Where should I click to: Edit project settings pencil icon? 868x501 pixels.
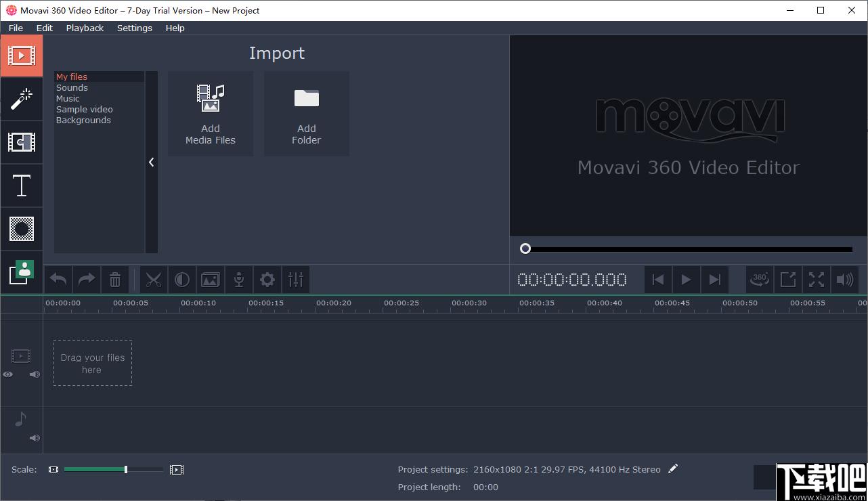tap(672, 469)
